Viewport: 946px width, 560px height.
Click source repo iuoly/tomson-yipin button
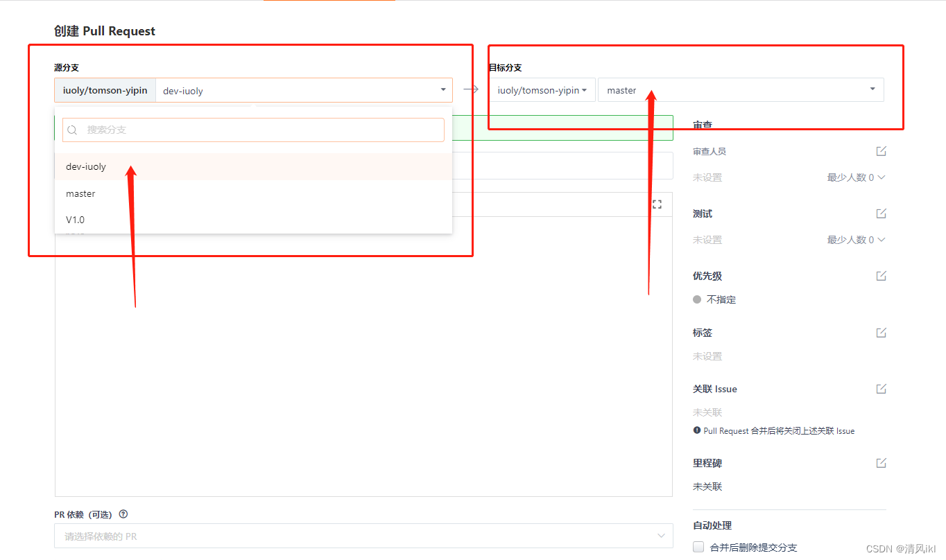point(105,90)
